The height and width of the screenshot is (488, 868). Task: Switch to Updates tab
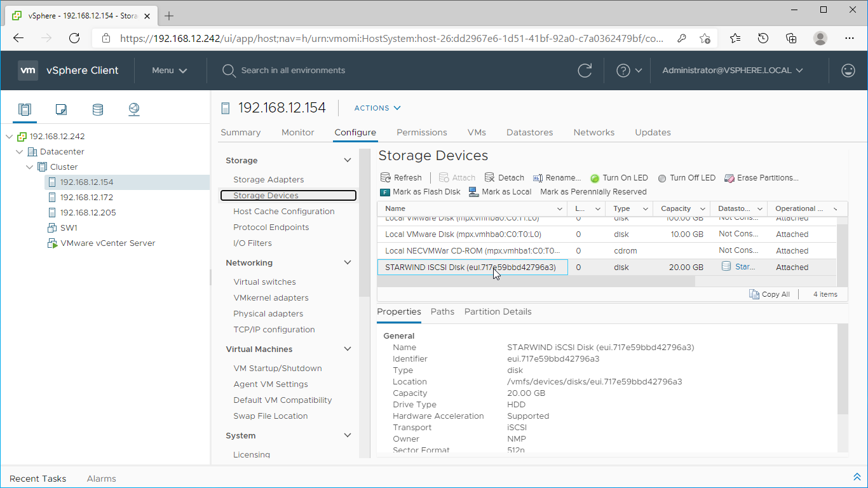click(653, 132)
